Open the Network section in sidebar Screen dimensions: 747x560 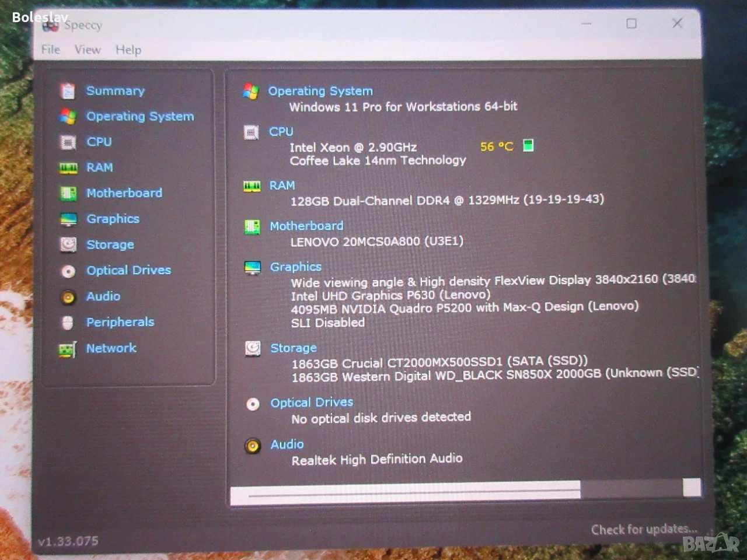tap(111, 348)
